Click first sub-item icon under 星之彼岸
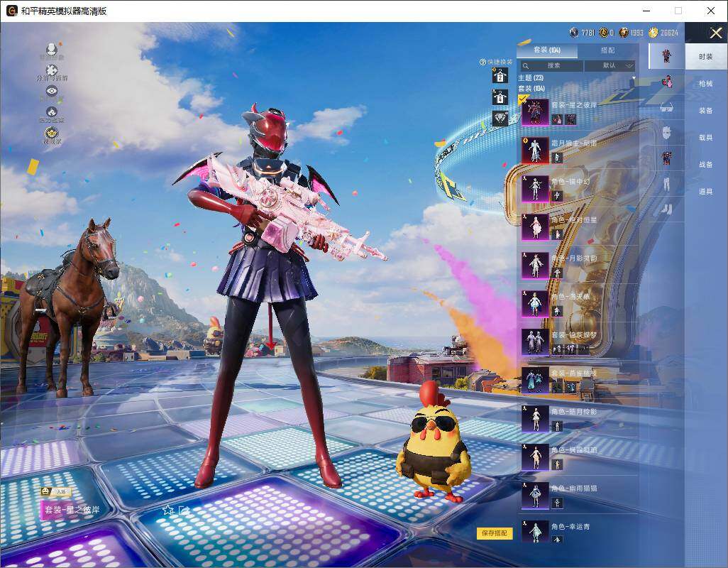728x568 pixels. (557, 119)
